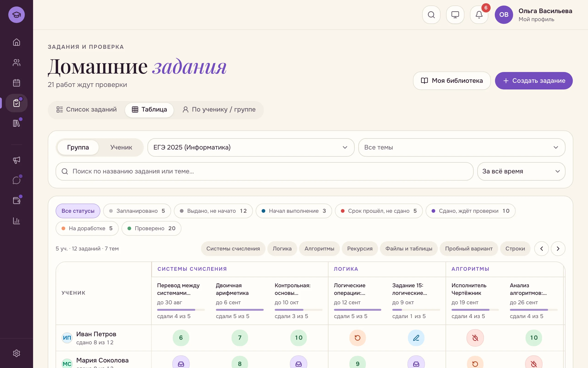Click Иван Петров's pencil status under Задание 15

tap(416, 338)
